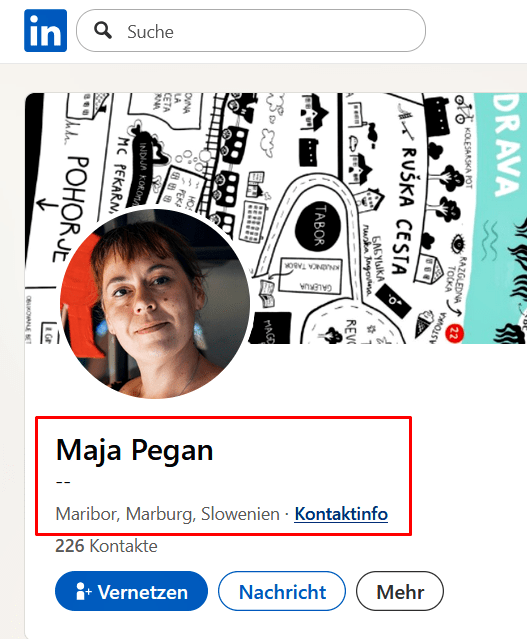The height and width of the screenshot is (639, 527).
Task: Click the magnifying glass search icon
Action: click(103, 31)
